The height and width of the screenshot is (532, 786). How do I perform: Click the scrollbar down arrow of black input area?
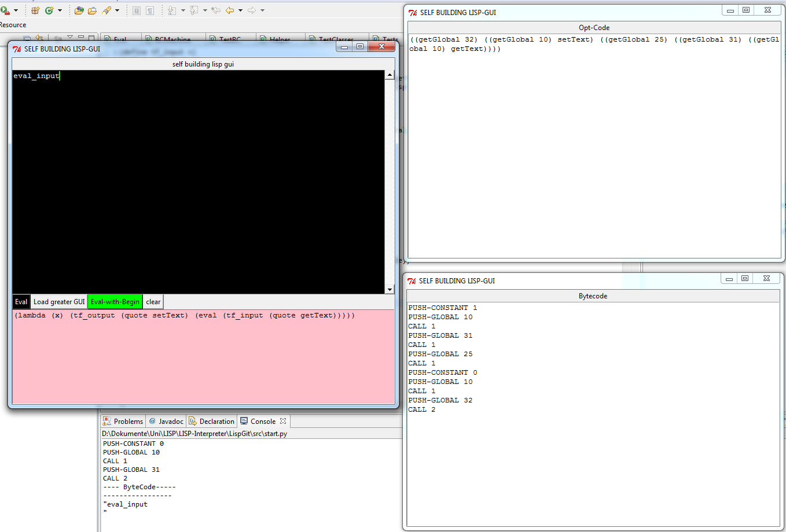click(x=390, y=289)
